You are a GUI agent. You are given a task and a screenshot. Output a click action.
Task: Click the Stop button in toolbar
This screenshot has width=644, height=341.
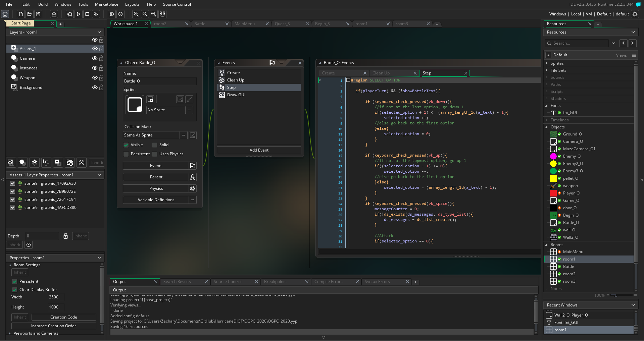click(x=87, y=14)
